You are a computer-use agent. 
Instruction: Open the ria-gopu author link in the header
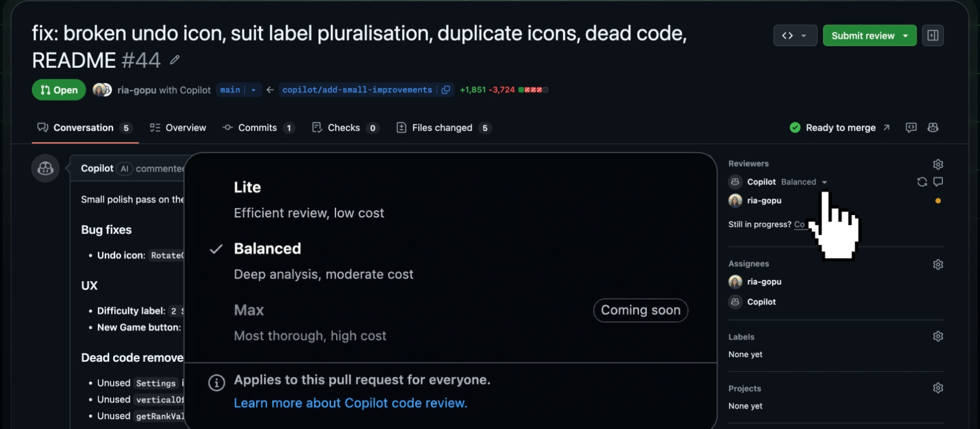[x=137, y=90]
